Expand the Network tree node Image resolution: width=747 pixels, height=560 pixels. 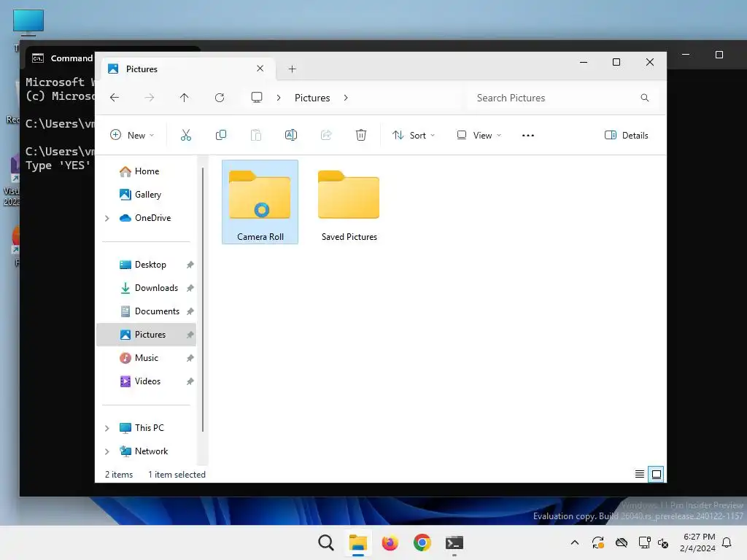(x=107, y=451)
